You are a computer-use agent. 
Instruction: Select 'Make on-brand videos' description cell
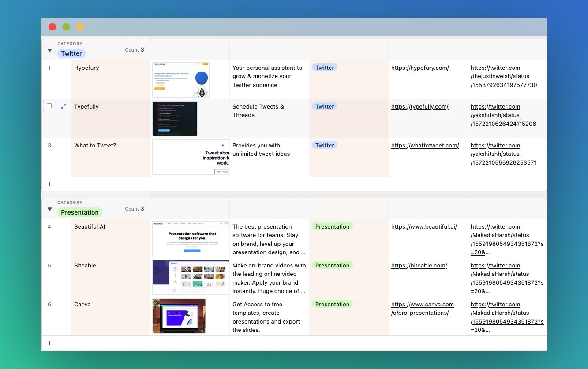269,279
